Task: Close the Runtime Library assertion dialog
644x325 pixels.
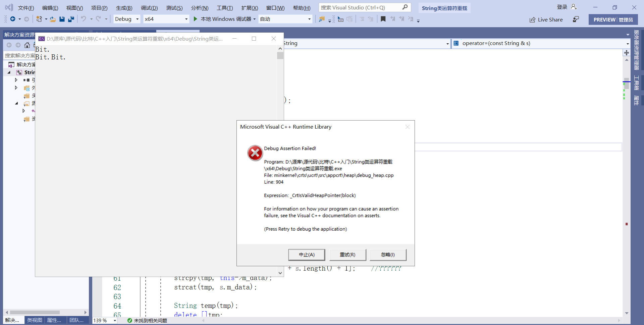Action: click(x=408, y=127)
